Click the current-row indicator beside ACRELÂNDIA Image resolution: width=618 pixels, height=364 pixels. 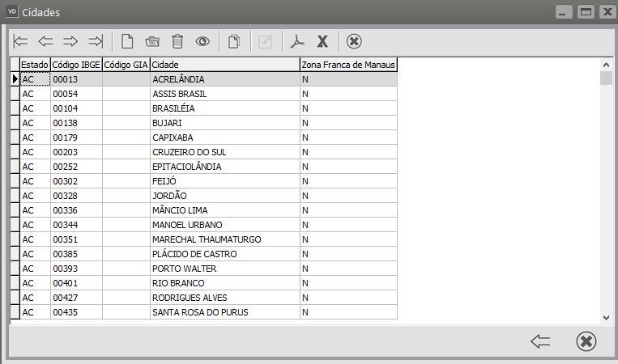click(15, 79)
